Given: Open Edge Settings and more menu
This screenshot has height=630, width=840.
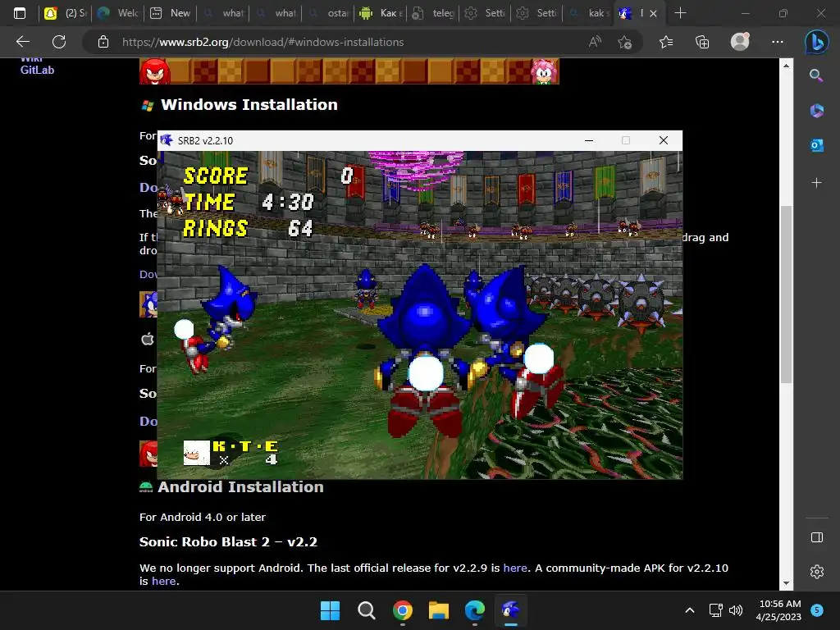Looking at the screenshot, I should [778, 42].
